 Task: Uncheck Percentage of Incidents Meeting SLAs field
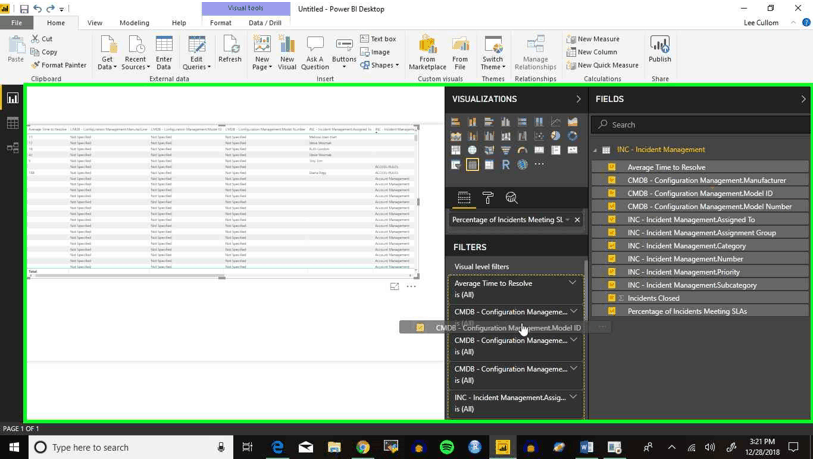pos(612,311)
